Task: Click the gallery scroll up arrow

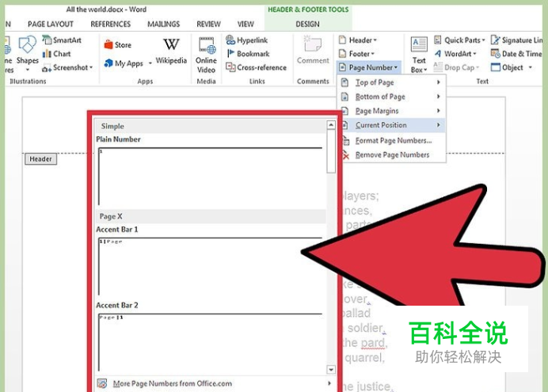Action: point(331,125)
